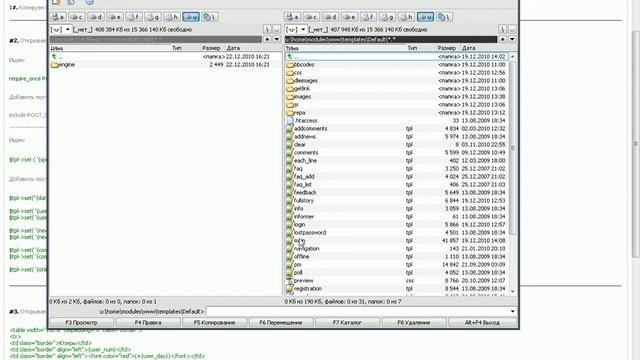This screenshot has width=640, height=360.
Task: Click F3 Просмотр button
Action: pos(82,322)
